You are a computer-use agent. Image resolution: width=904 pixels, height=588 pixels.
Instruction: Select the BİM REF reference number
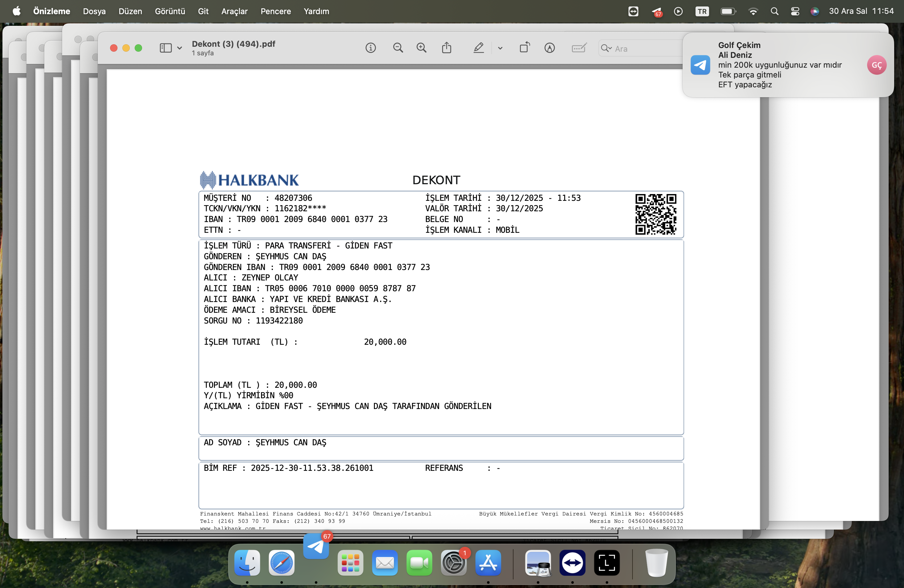[312, 468]
